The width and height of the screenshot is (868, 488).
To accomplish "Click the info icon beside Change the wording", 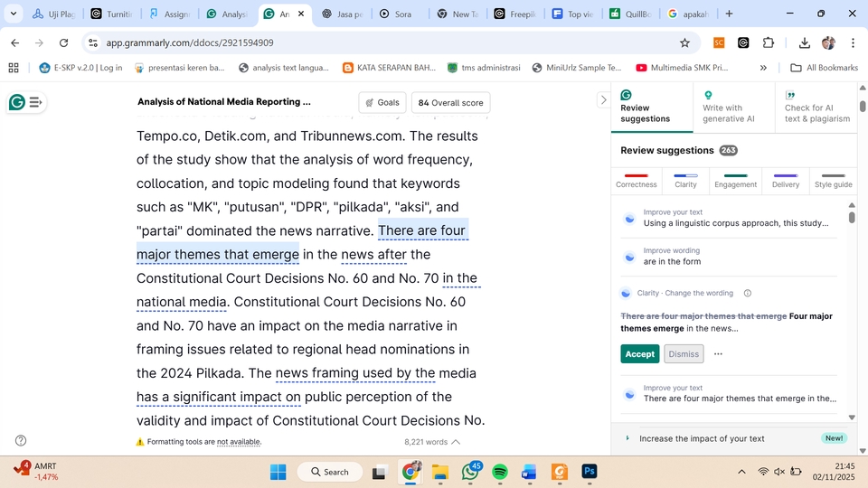I will pos(747,293).
